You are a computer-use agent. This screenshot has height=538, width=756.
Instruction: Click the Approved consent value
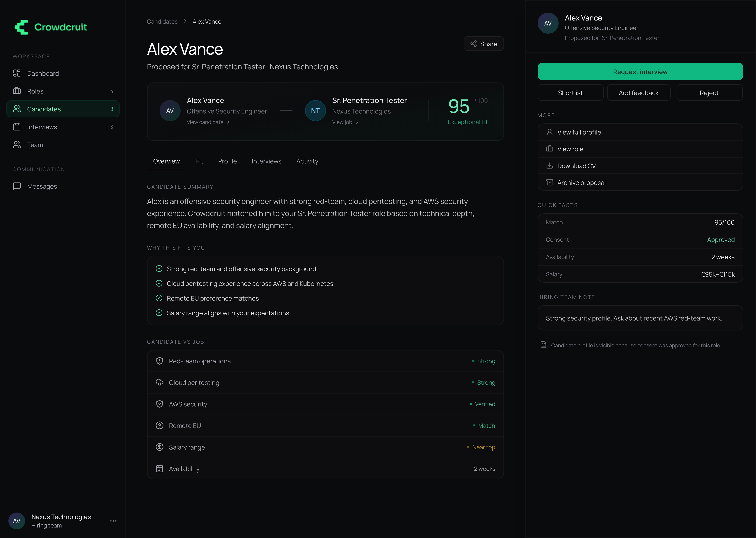pos(721,240)
